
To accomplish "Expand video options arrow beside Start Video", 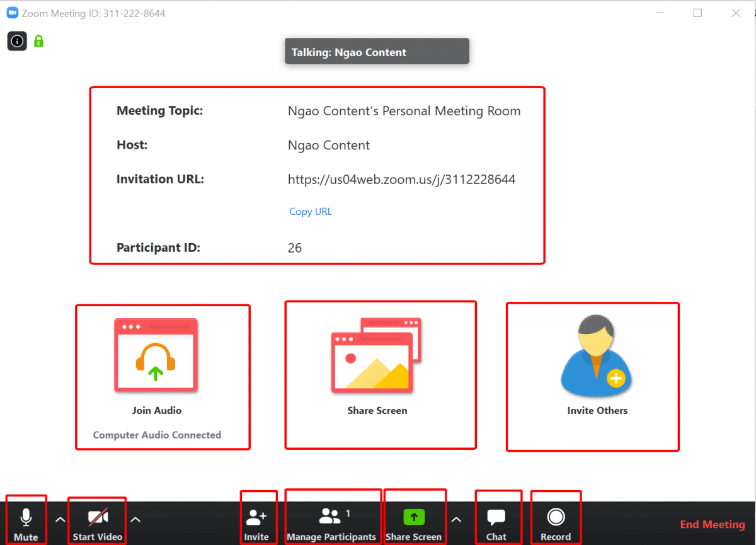I will click(x=135, y=520).
